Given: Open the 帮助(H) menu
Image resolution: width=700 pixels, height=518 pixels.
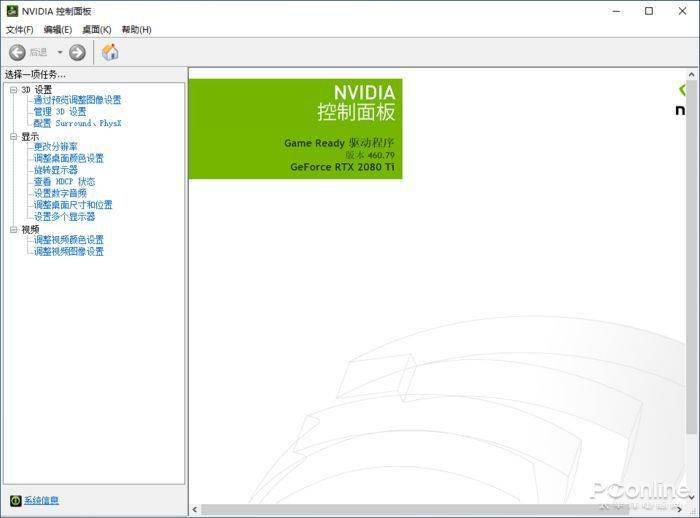Looking at the screenshot, I should coord(137,29).
